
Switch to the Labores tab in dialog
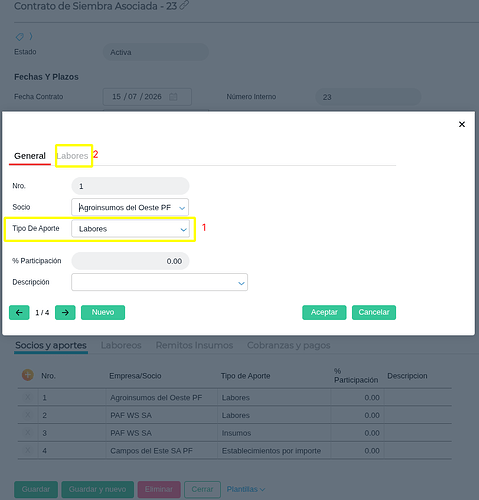[x=72, y=156]
